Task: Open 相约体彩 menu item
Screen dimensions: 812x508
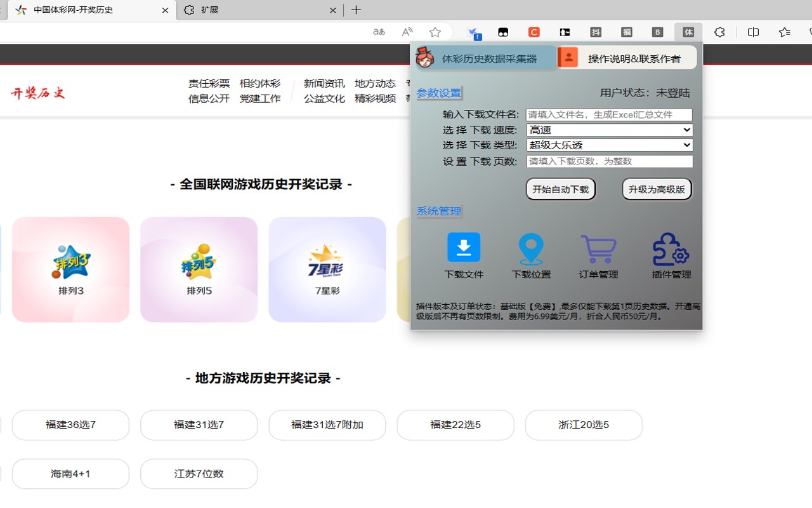Action: click(x=260, y=84)
